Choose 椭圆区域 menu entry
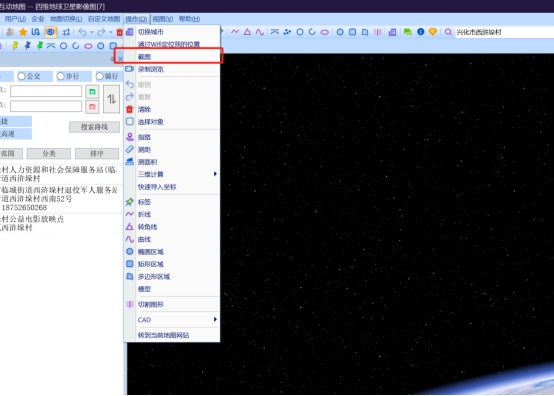554x396 pixels. [172, 252]
